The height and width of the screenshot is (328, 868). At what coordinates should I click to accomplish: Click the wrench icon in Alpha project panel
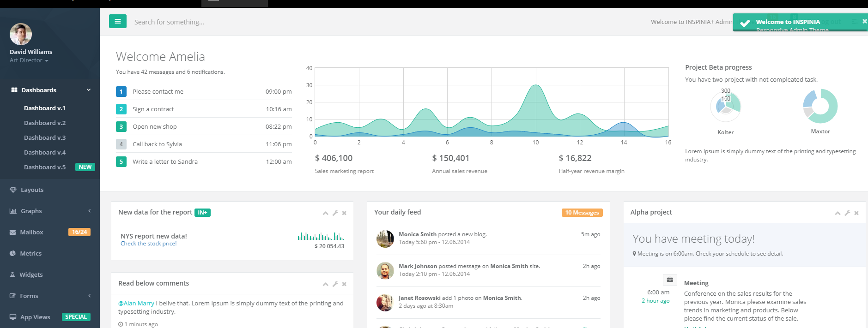pyautogui.click(x=847, y=213)
